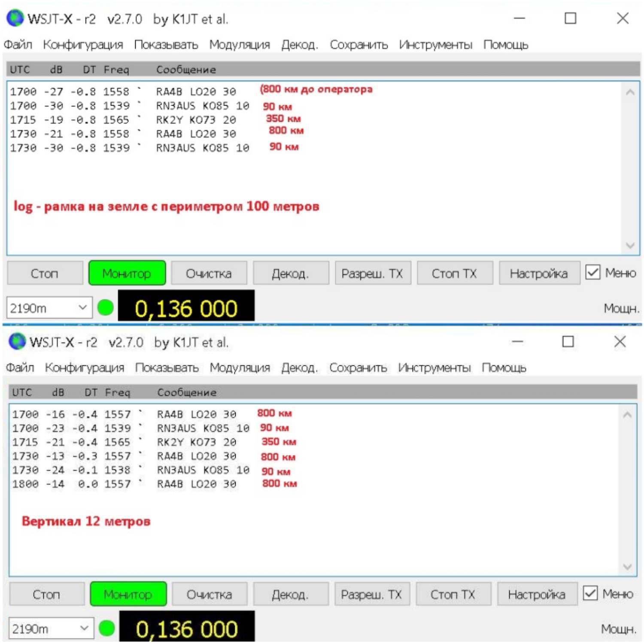644x644 pixels.
Task: Open Конфигурация menu in lower window
Action: pos(84,368)
